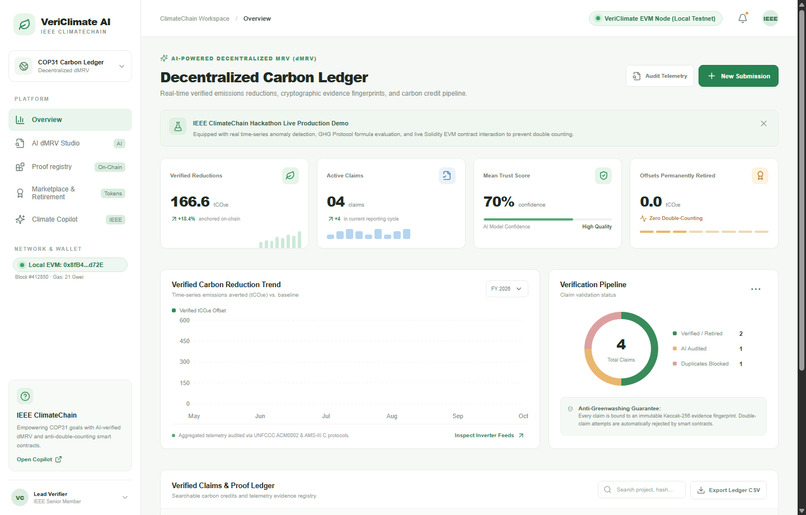The height and width of the screenshot is (515, 806).
Task: Click the AI Audited legend entry
Action: coord(708,348)
